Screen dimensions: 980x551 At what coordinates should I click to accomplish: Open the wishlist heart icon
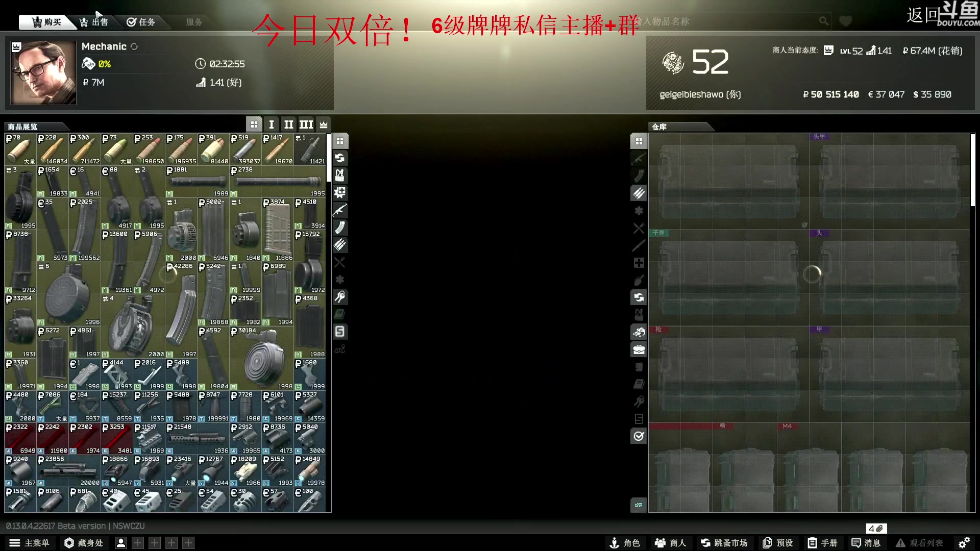846,21
